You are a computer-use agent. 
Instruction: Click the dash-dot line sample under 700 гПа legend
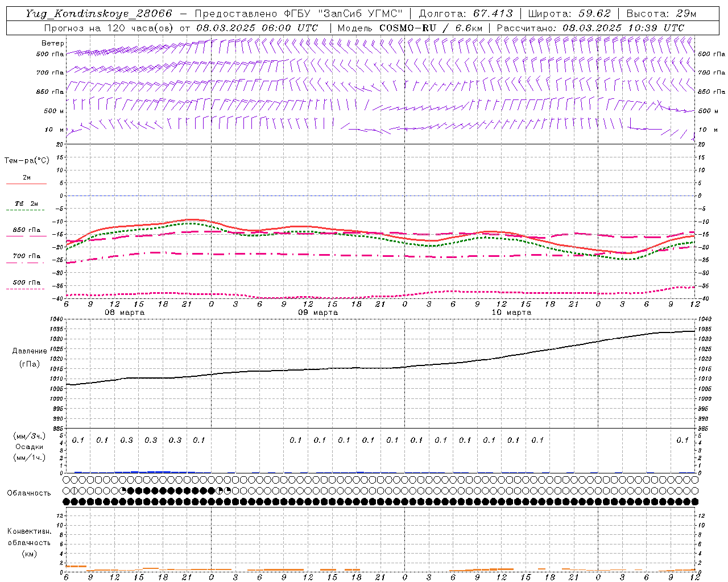coord(25,263)
